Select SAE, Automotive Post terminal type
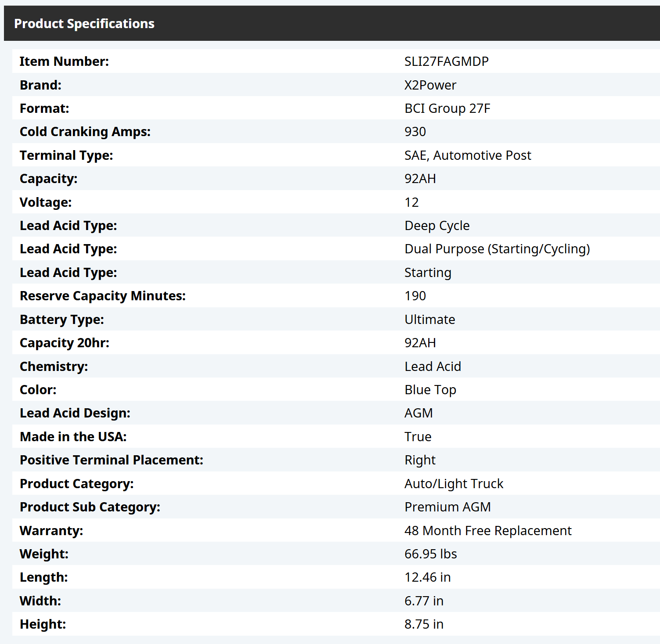Screen dimensions: 660x644 (x=468, y=155)
